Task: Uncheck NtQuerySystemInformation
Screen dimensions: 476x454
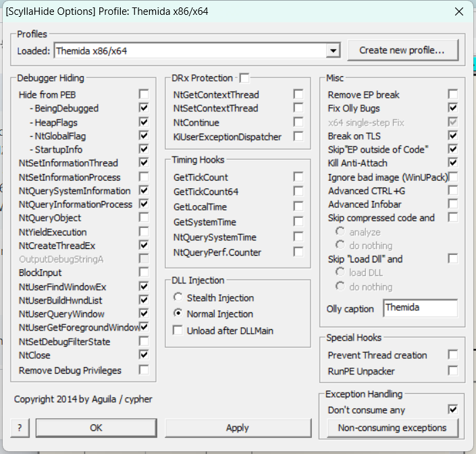Action: (144, 190)
